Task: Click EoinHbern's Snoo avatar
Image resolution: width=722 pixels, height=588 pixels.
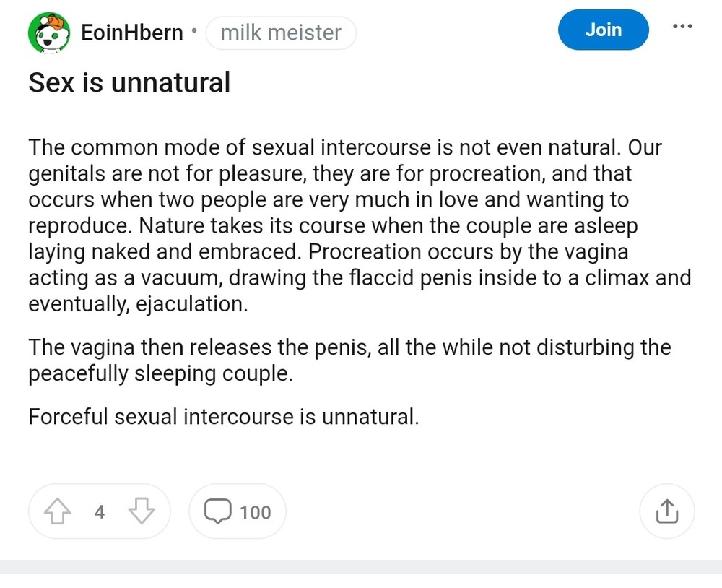Action: tap(48, 33)
